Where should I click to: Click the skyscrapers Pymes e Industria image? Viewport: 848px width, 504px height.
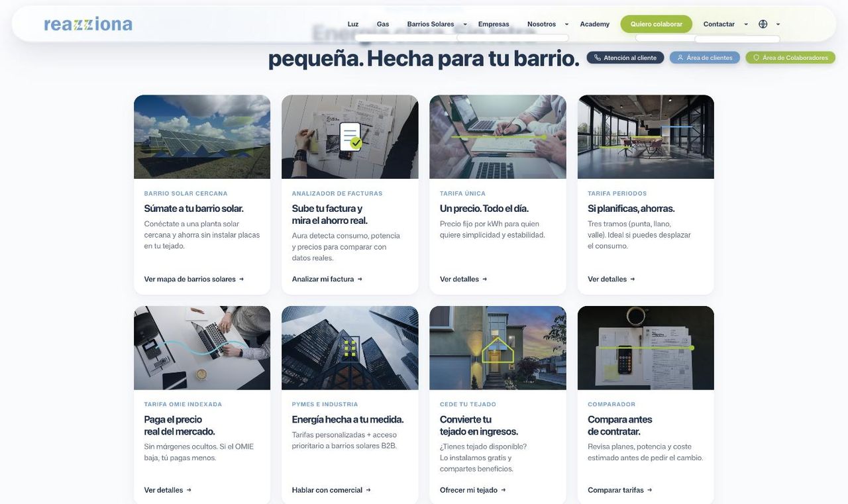tap(350, 348)
